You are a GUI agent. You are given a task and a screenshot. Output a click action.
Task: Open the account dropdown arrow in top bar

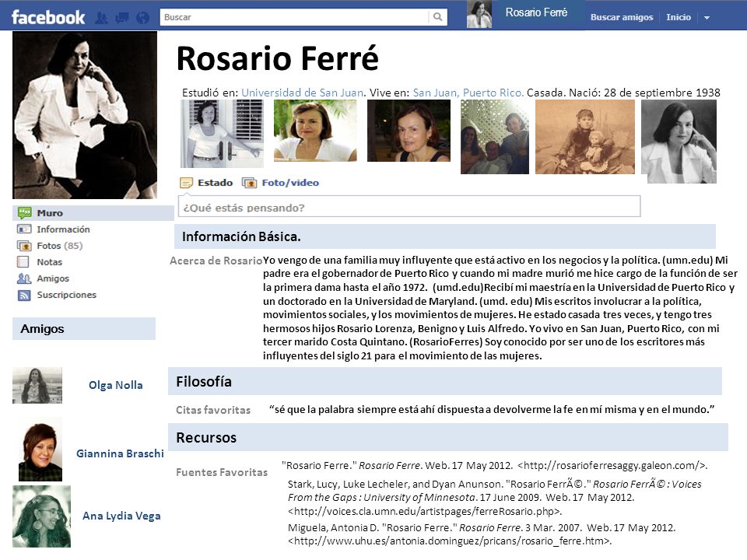click(707, 18)
